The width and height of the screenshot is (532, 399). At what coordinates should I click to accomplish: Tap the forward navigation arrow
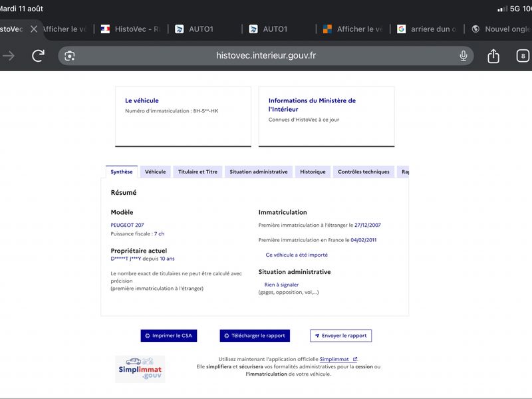pyautogui.click(x=9, y=56)
